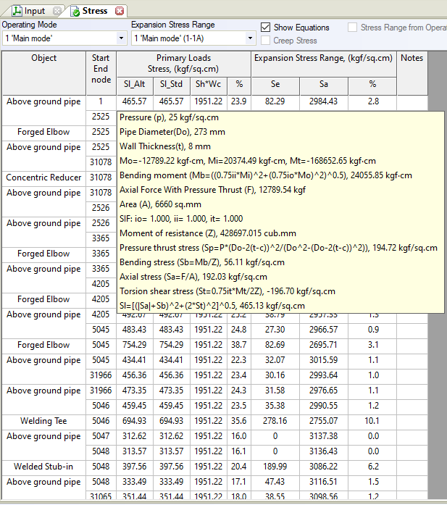The height and width of the screenshot is (505, 447).
Task: Click the Primary Loads Stress header
Action: (x=183, y=64)
